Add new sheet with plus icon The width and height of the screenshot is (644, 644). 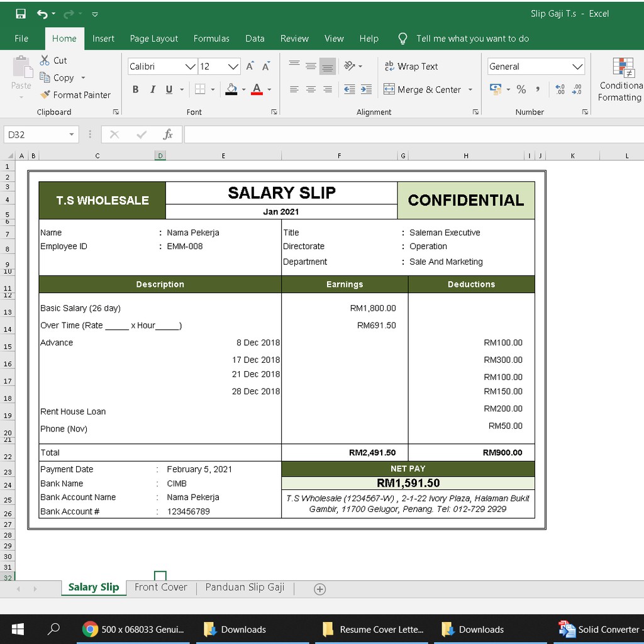319,589
